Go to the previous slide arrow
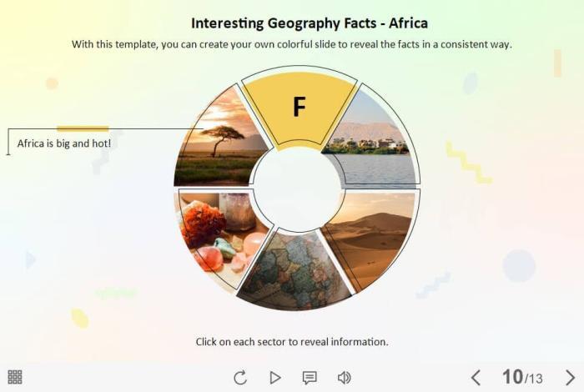584x392 pixels. 476,378
